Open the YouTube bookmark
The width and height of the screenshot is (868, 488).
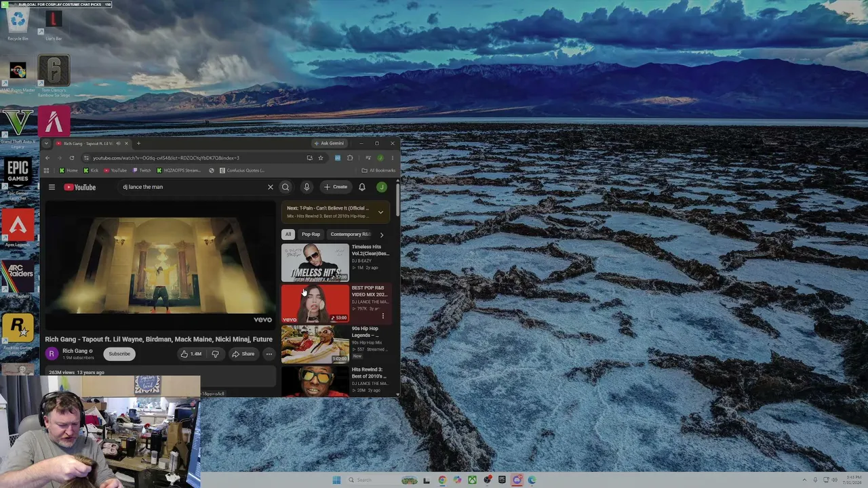point(115,171)
